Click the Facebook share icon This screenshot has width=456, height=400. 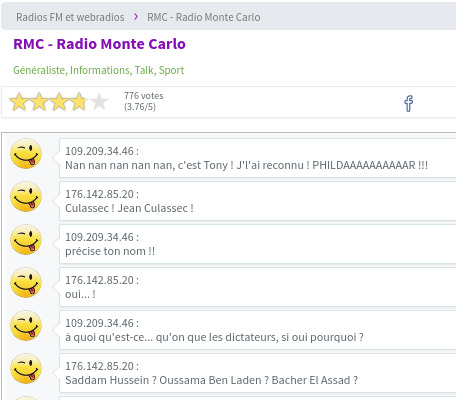(409, 103)
